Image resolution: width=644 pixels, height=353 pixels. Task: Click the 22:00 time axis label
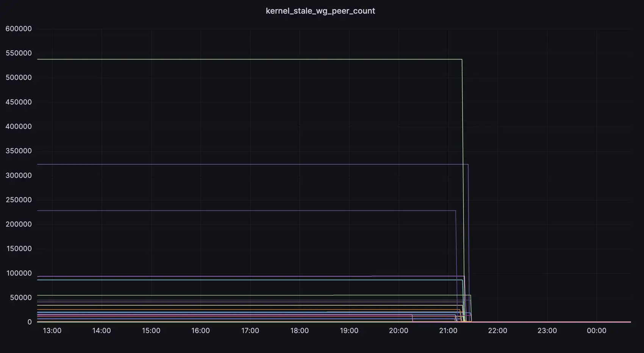[497, 331]
